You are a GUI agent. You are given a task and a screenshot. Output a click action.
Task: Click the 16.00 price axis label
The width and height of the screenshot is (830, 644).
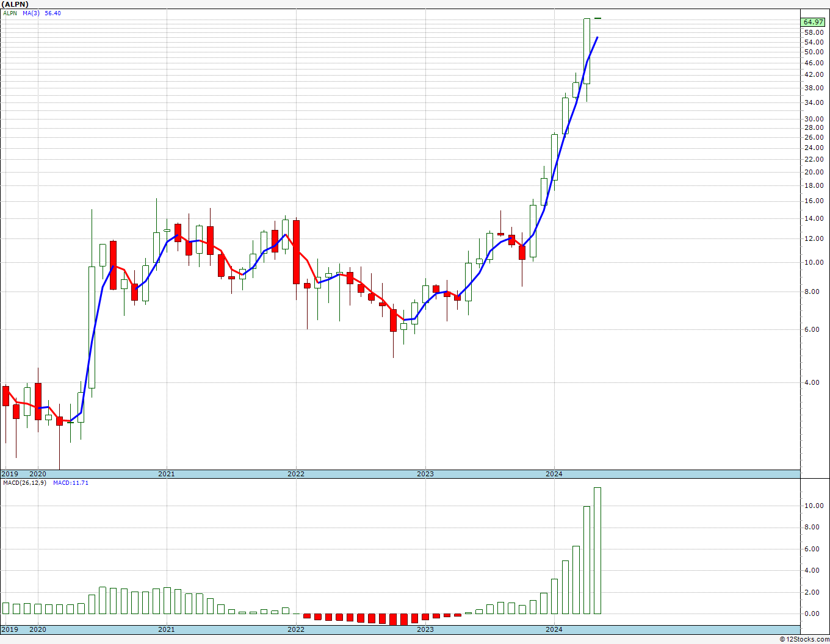[814, 201]
